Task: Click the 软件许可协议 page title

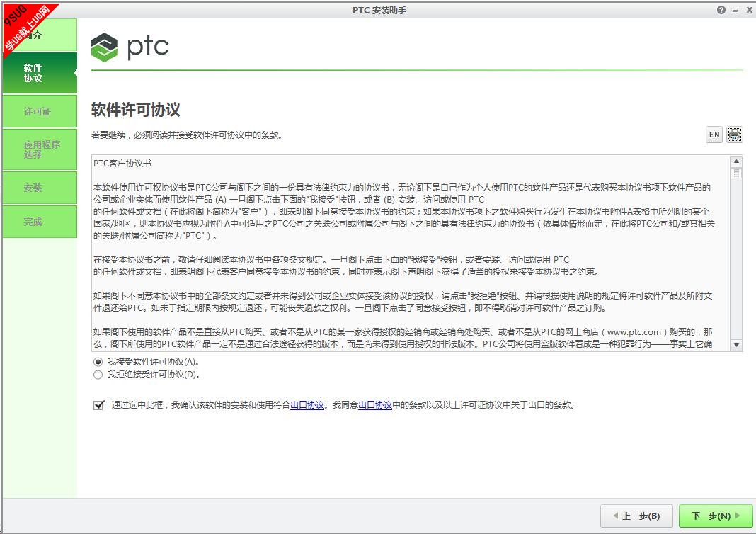Action: pyautogui.click(x=135, y=110)
